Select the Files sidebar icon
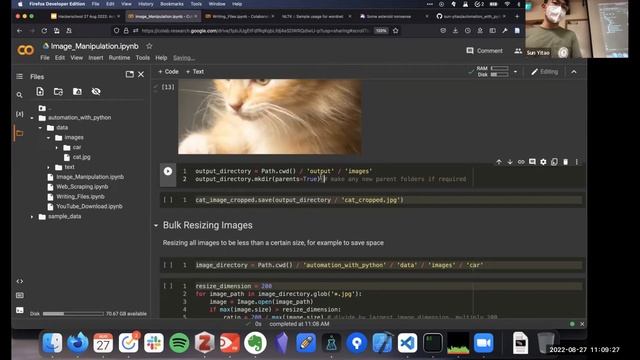Screen dimensions: 640x360 tap(19, 133)
